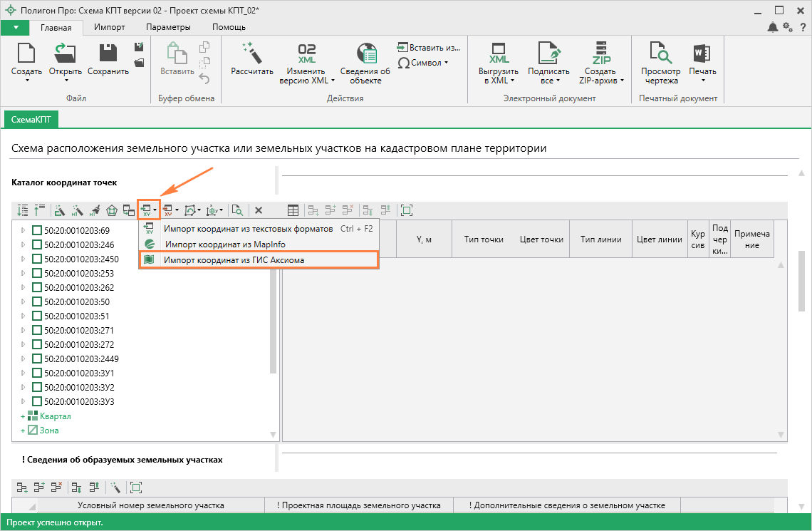This screenshot has width=812, height=531.
Task: Check the box for parcel 50:20:0010203:69
Action: [37, 230]
